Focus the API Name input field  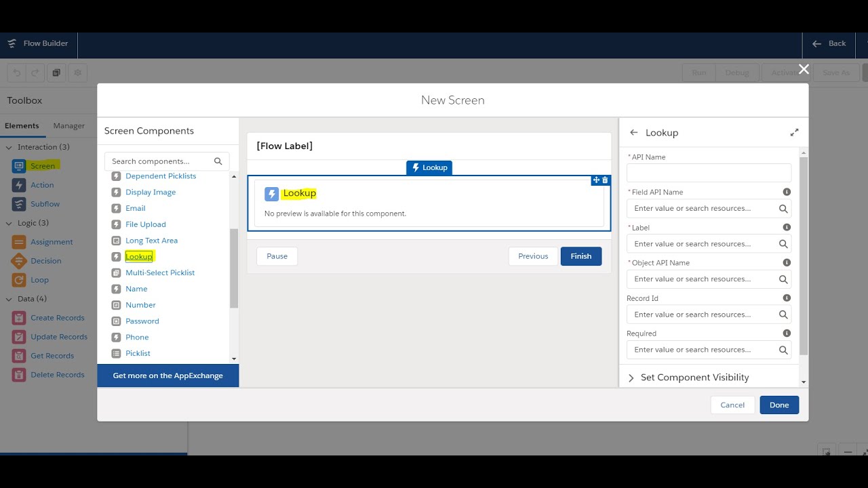point(709,173)
